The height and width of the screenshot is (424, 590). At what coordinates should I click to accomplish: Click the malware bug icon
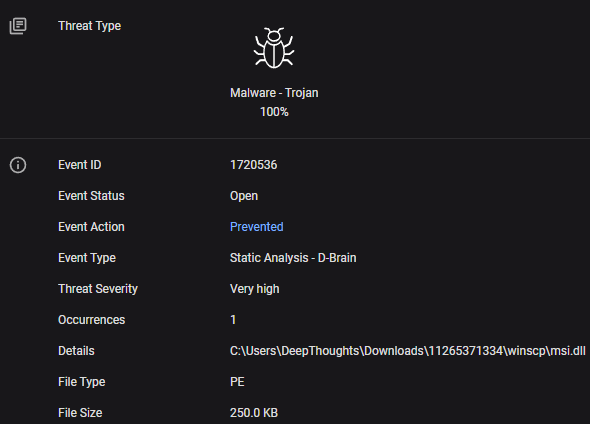(274, 48)
